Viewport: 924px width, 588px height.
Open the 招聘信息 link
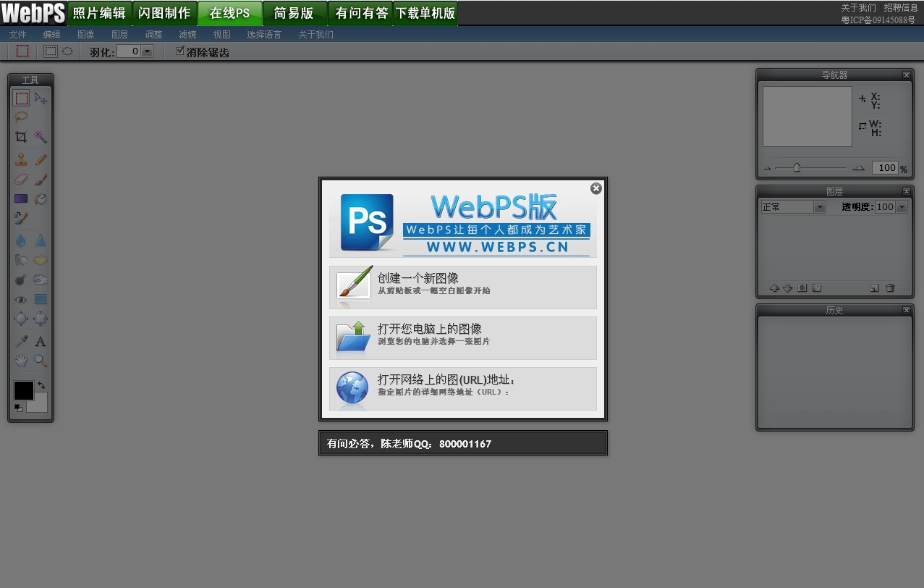(901, 8)
